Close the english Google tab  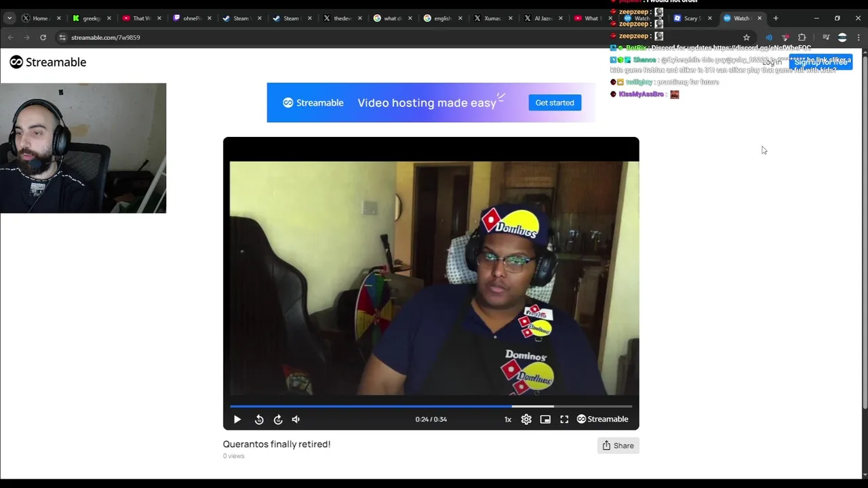tap(460, 18)
